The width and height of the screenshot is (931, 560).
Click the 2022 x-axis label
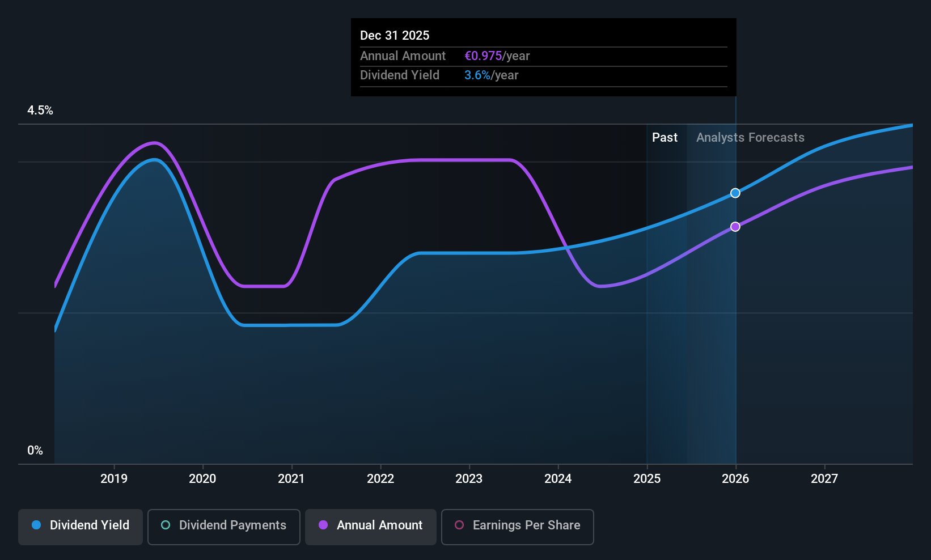click(x=380, y=479)
